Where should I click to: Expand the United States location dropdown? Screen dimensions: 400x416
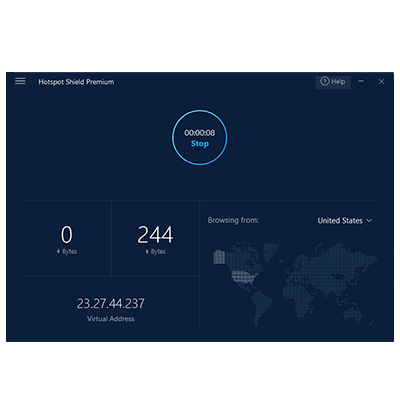point(345,221)
